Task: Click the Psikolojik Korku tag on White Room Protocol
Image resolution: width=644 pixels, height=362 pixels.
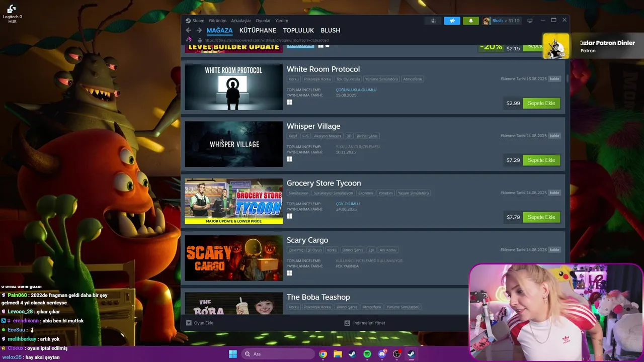Action: 317,79
